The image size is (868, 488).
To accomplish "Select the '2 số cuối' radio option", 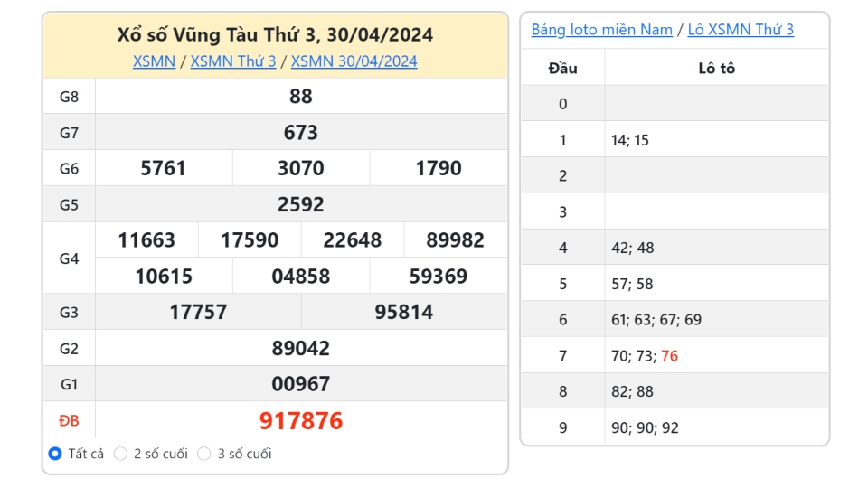I will click(120, 454).
